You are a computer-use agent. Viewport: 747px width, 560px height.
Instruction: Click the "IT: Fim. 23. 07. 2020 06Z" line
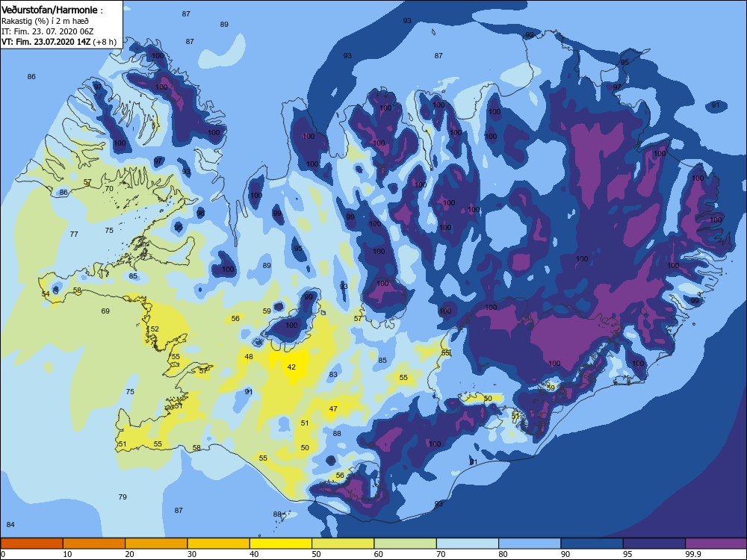point(48,31)
